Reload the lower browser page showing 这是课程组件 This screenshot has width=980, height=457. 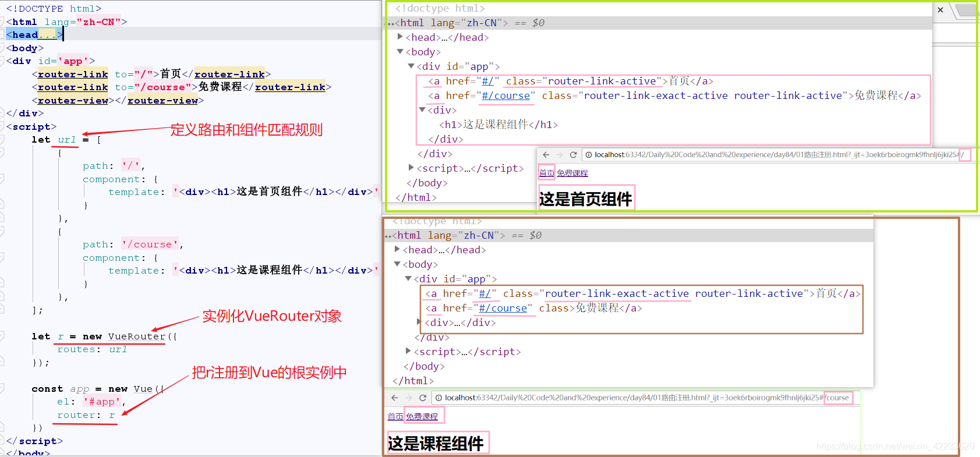(x=423, y=398)
